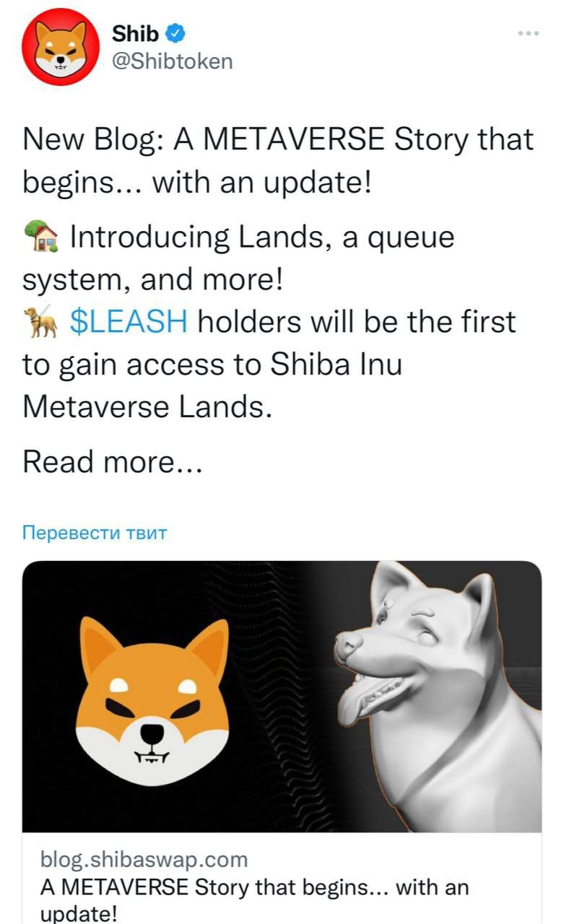Viewport: 564px width, 924px height.
Task: Click the 'Shiba Inu Metaverse Lands' text
Action: 212,385
